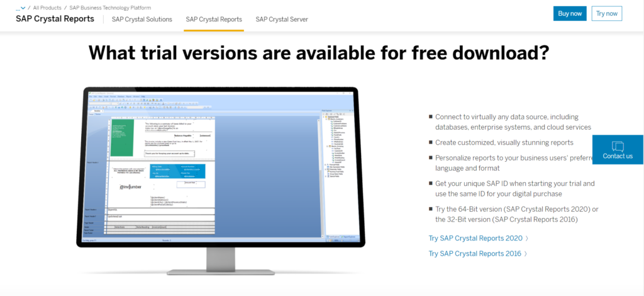Click the chat bubbles icon in Contact us
Viewport: 644px width, 296px height.
coord(618,146)
